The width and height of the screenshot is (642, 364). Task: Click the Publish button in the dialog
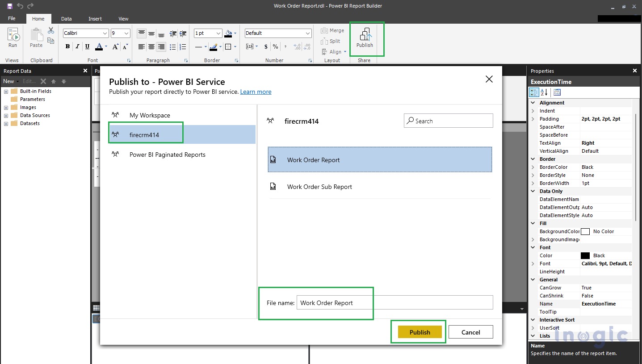tap(419, 332)
